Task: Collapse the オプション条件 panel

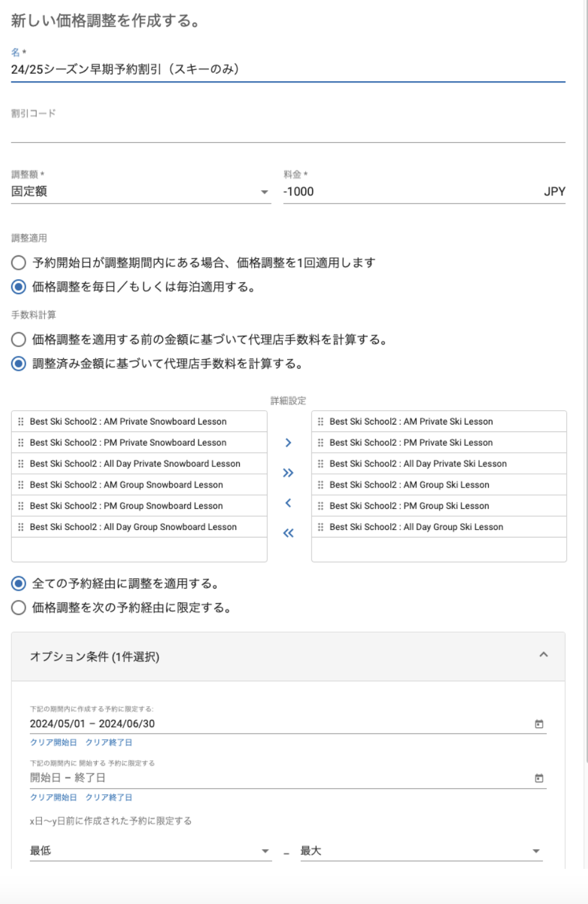Action: coord(544,655)
